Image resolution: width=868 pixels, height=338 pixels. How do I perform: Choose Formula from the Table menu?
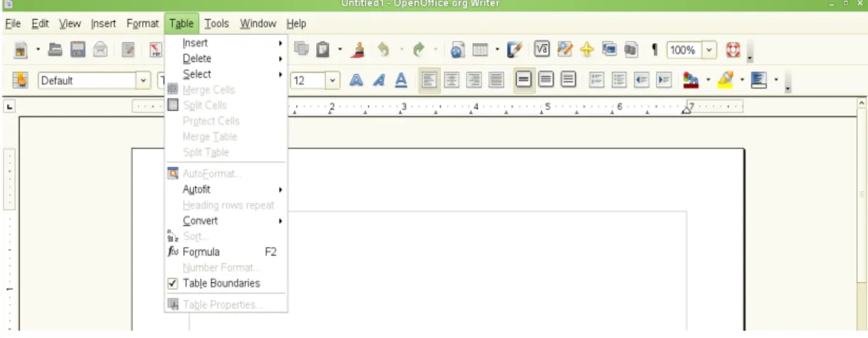[x=226, y=252]
